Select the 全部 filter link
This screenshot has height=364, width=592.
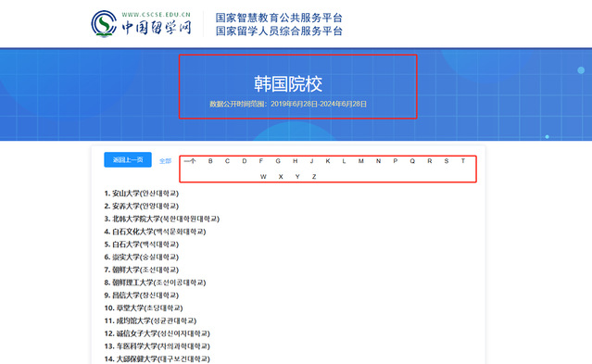tap(165, 161)
